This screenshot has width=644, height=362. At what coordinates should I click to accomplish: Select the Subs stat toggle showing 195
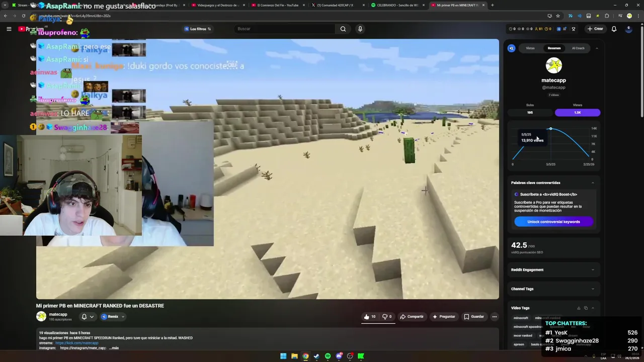click(530, 112)
